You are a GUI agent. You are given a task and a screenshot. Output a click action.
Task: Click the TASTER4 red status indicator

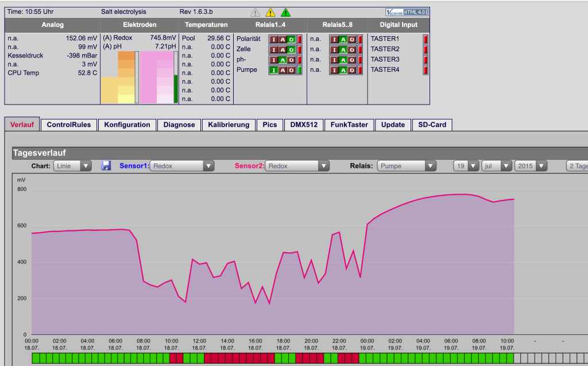coord(425,70)
